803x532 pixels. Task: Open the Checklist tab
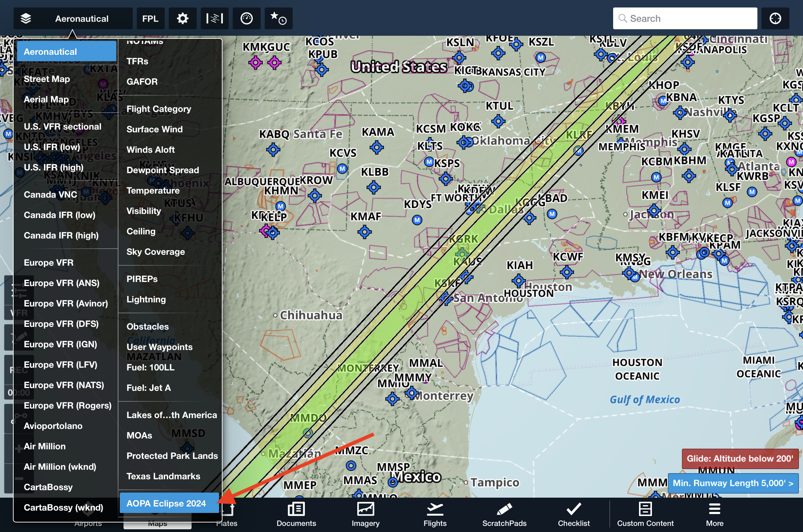tap(574, 515)
